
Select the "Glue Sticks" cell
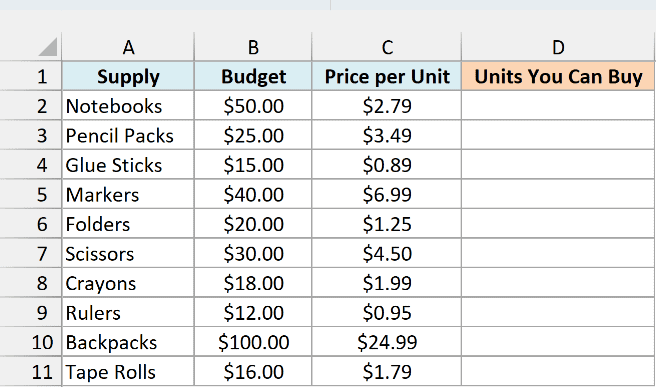click(x=128, y=164)
